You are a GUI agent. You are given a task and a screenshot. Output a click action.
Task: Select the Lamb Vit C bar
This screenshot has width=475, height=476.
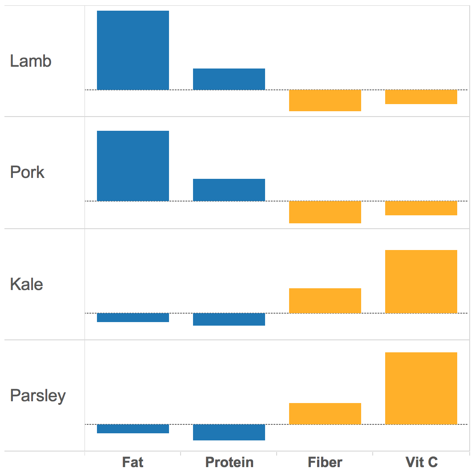[x=421, y=97]
